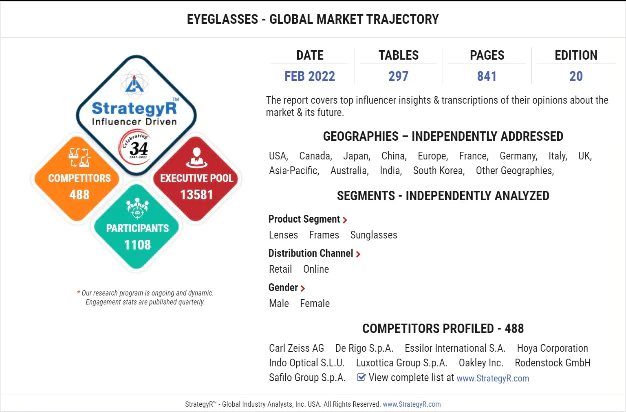Screen dimensions: 626x412
Task: Click the Executive Pool count 13581
Action: 196,195
